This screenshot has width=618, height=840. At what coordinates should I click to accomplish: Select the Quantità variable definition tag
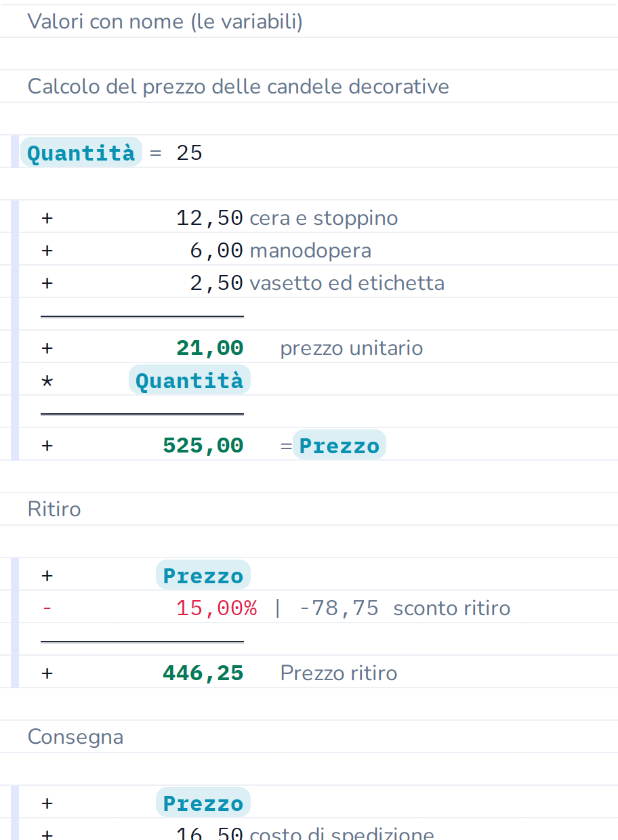(81, 153)
